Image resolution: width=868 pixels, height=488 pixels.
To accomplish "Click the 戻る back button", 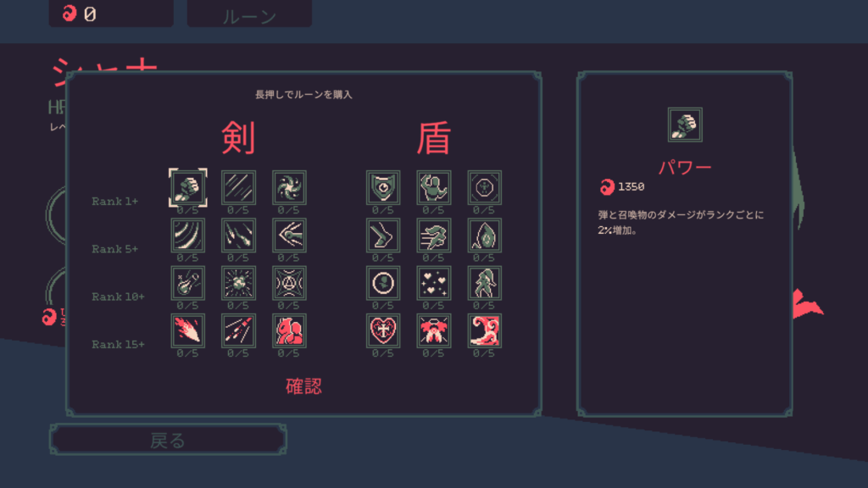I will [169, 440].
